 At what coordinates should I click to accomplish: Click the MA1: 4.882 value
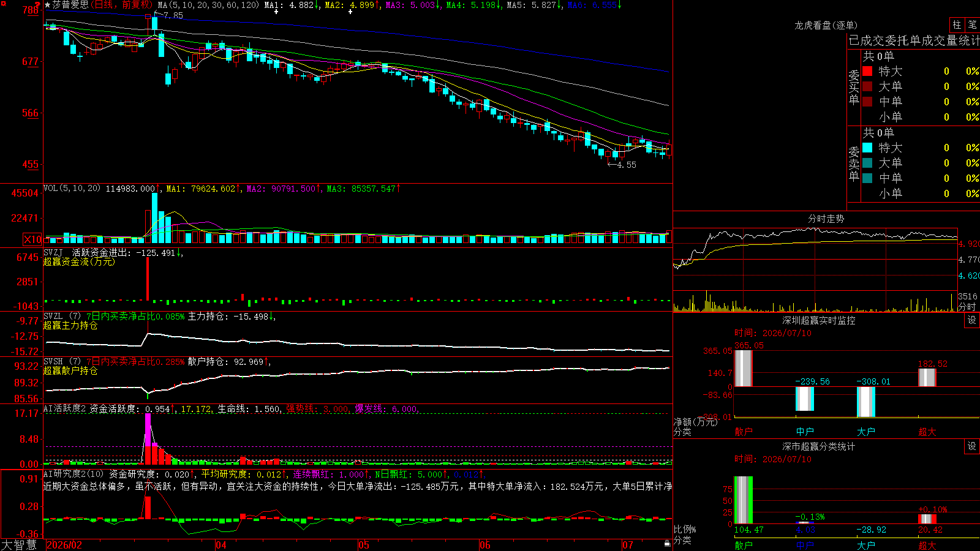click(x=292, y=5)
